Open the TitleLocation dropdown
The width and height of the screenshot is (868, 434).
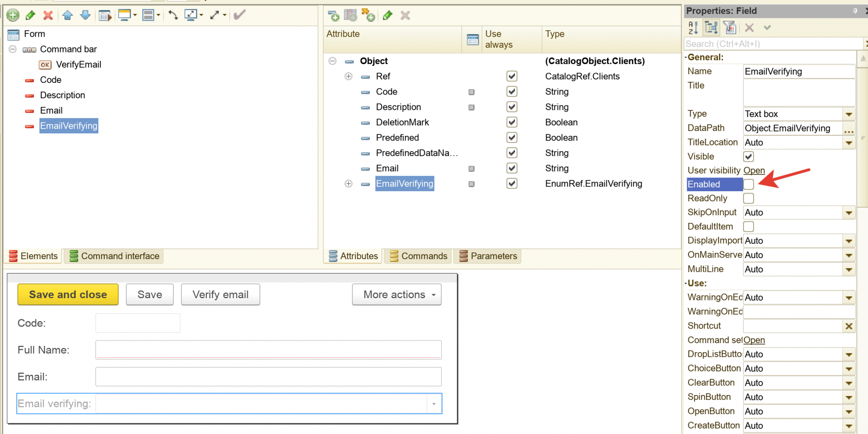[849, 143]
